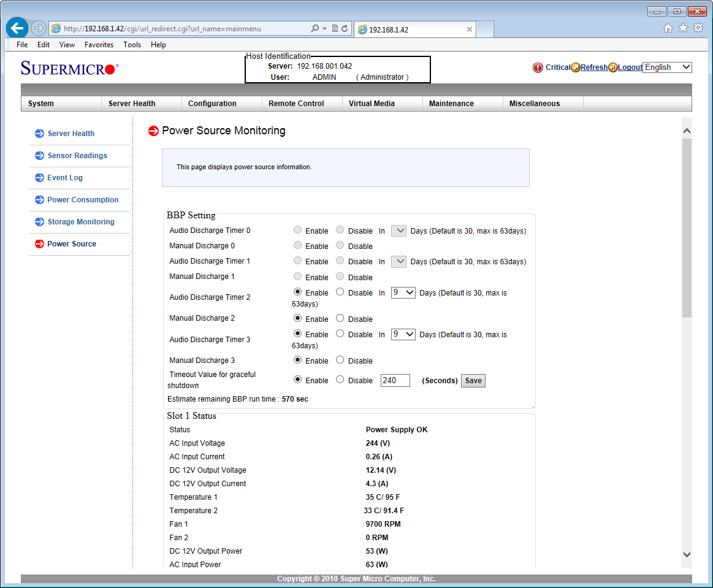The height and width of the screenshot is (588, 713).
Task: Open the browser Tools menu
Action: [132, 45]
